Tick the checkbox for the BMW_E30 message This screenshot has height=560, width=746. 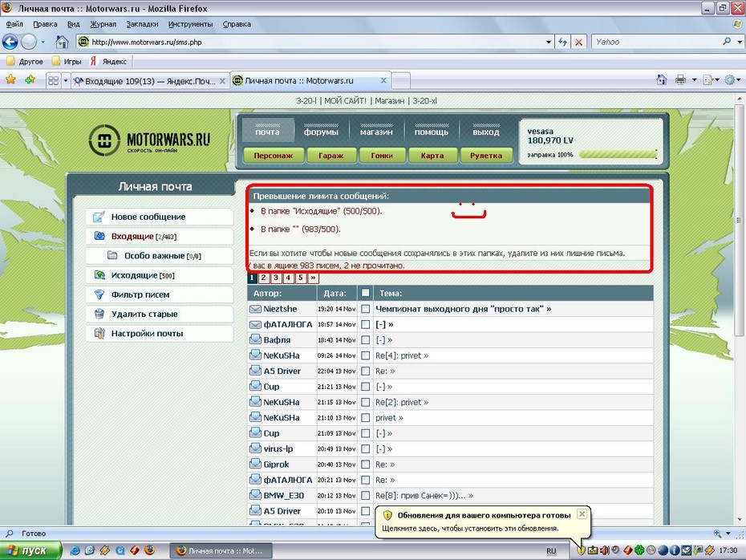(365, 495)
